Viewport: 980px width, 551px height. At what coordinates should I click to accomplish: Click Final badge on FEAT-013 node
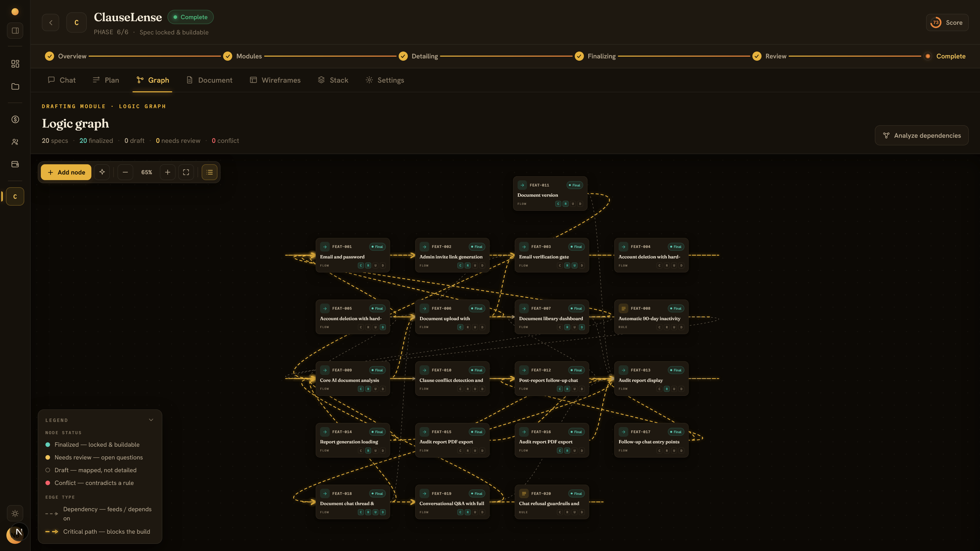676,370
